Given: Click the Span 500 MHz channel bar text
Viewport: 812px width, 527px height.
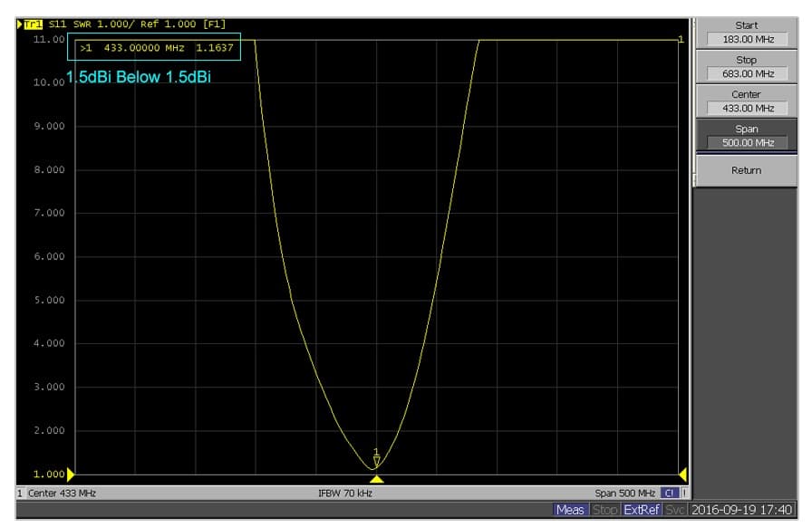Looking at the screenshot, I should click(625, 493).
